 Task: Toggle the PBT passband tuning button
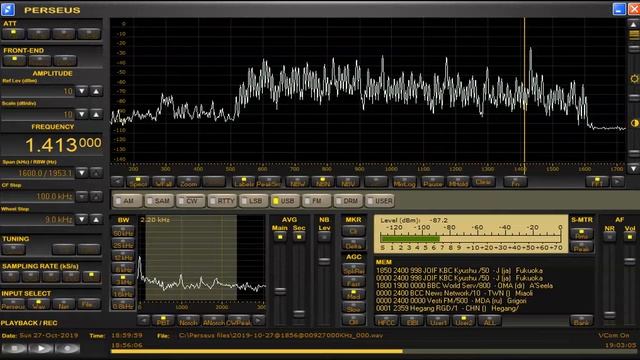click(163, 321)
